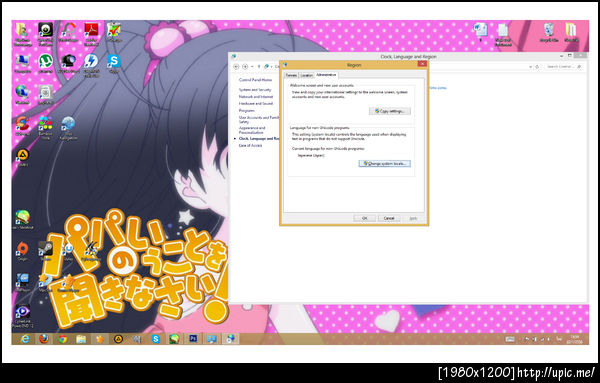Viewport: 600px width, 383px height.
Task: Launch Firefox from the taskbar
Action: click(x=44, y=339)
